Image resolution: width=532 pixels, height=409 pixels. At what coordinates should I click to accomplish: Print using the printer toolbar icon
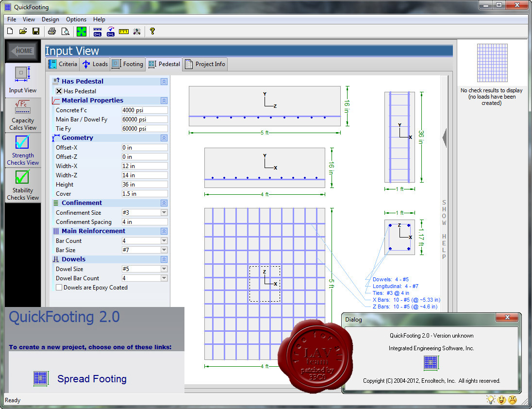(52, 31)
